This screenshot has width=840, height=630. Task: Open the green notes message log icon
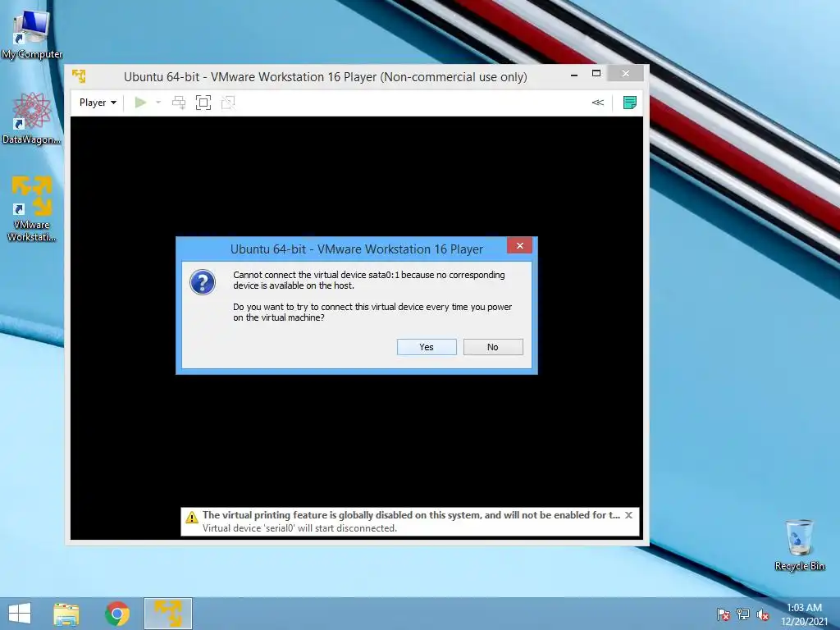(630, 103)
